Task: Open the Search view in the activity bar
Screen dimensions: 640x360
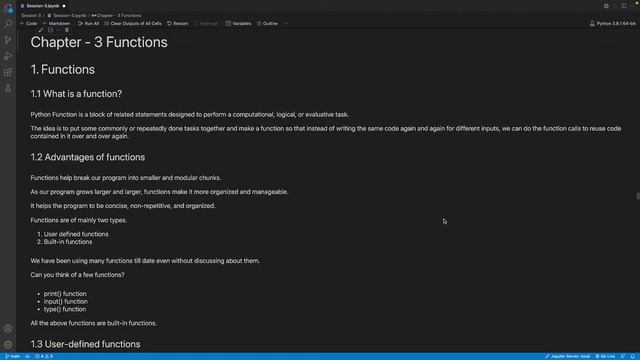Action: (8, 24)
